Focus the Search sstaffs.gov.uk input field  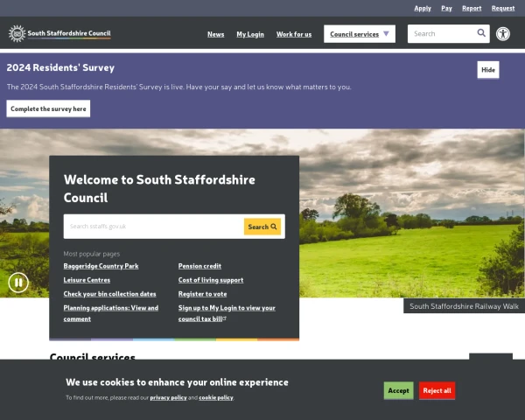click(154, 227)
